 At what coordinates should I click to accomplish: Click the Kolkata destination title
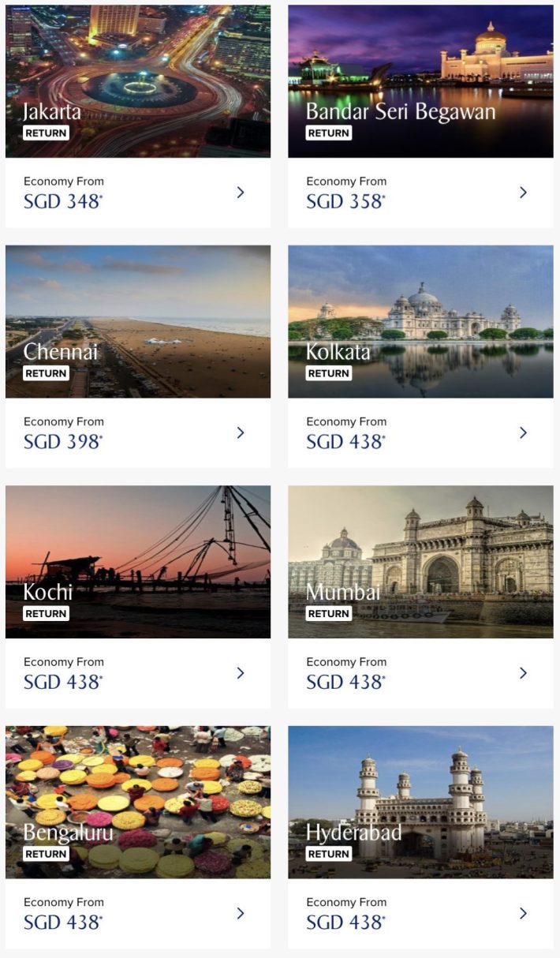click(x=338, y=352)
